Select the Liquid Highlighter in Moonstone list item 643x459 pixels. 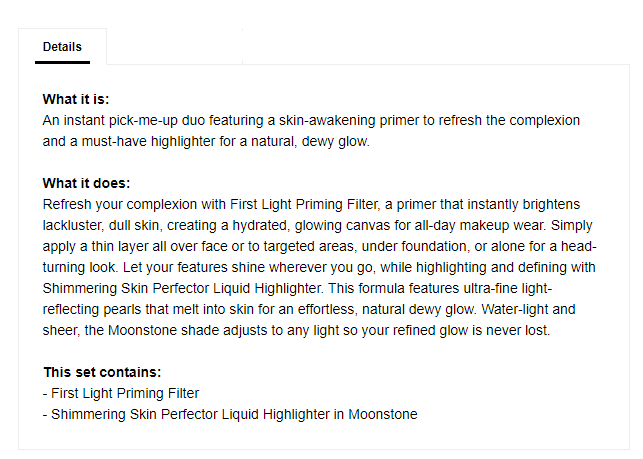[x=230, y=414]
